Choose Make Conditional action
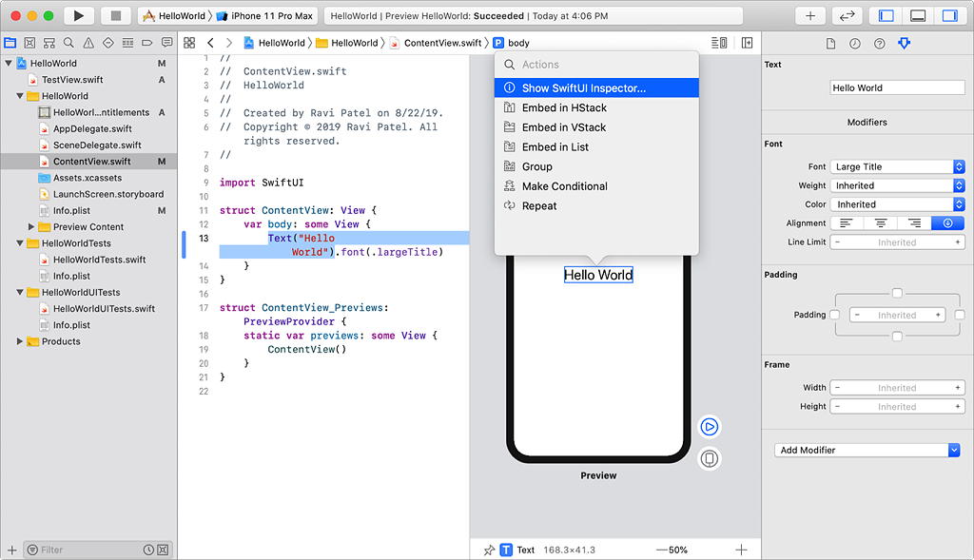974x560 pixels. 596,186
